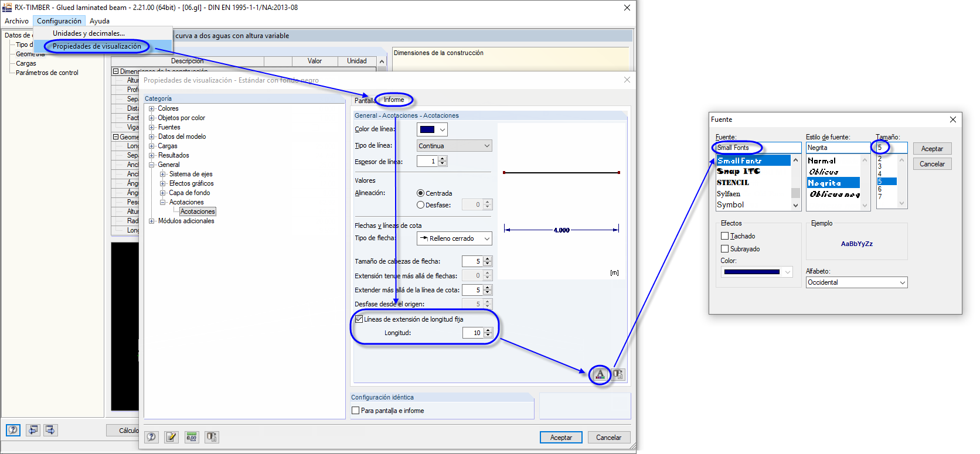Viewport: 980px width, 454px height.
Task: Click the edit-notes pencil icon
Action: (171, 437)
